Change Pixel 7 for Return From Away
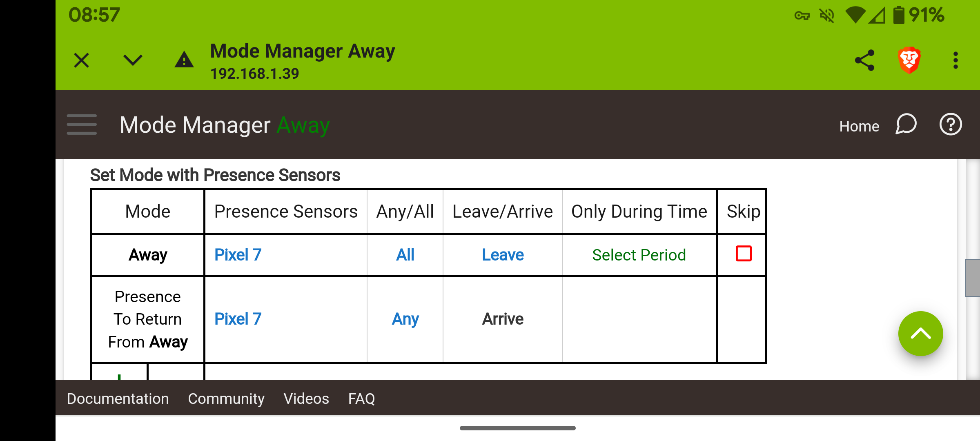This screenshot has height=441, width=980. click(238, 319)
